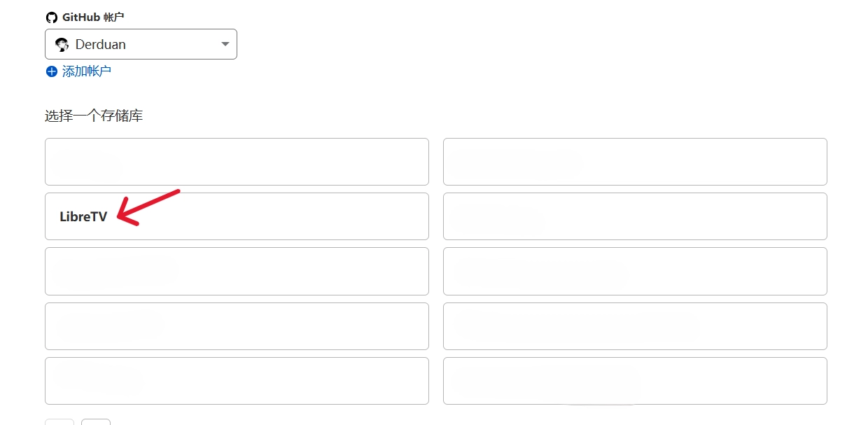This screenshot has height=425, width=868.
Task: Click the blue plus icon beside 添加帐户
Action: coord(51,71)
